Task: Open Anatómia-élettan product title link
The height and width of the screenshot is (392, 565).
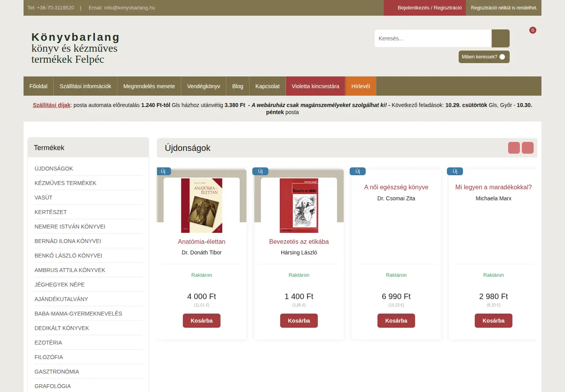Action: click(202, 241)
